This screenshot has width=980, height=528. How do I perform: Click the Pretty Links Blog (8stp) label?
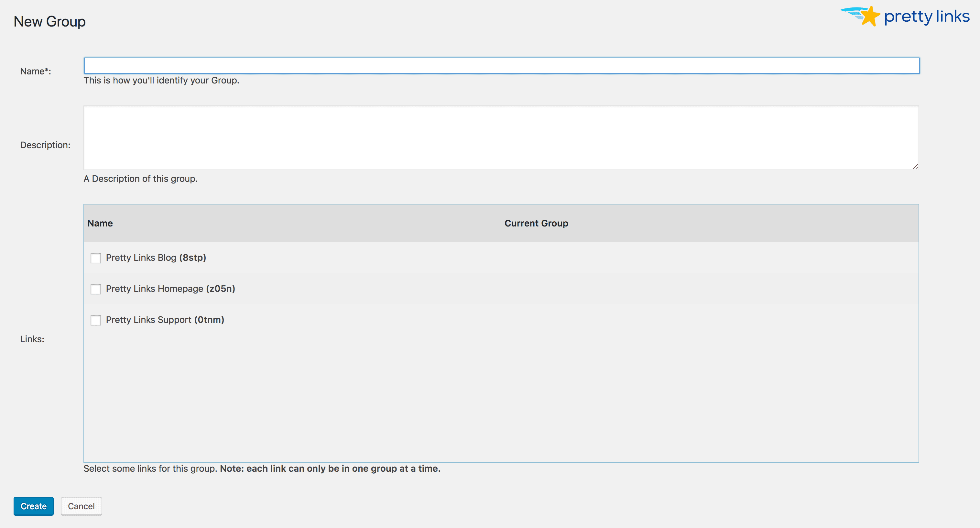(156, 258)
